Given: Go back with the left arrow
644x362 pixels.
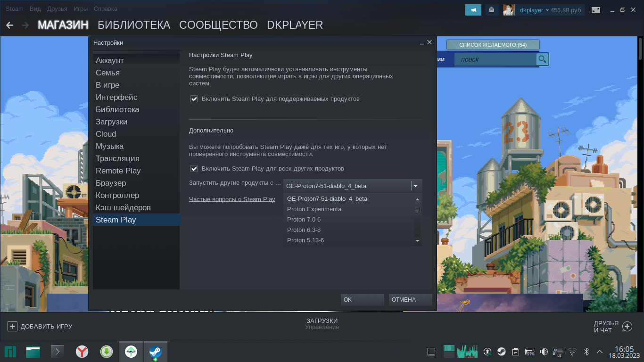Looking at the screenshot, I should tap(9, 25).
